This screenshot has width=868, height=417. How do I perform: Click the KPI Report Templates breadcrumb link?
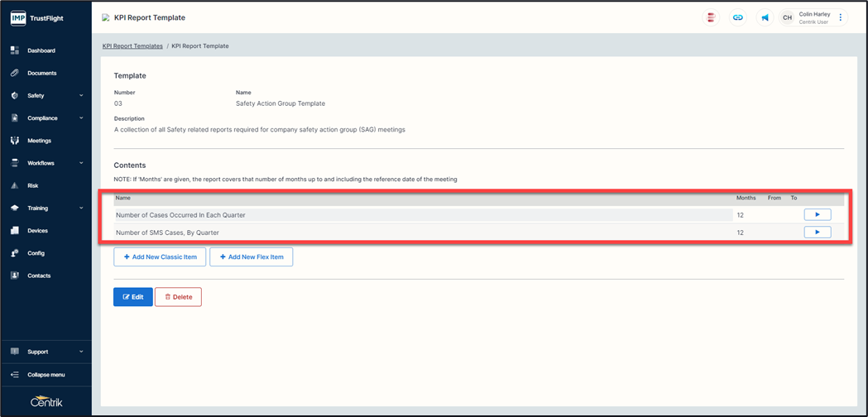pos(132,46)
